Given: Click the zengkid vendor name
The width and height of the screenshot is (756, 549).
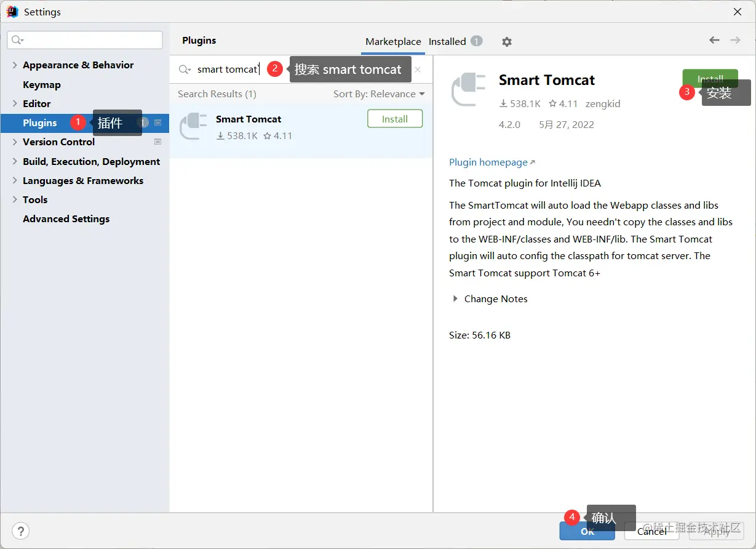Looking at the screenshot, I should point(603,104).
